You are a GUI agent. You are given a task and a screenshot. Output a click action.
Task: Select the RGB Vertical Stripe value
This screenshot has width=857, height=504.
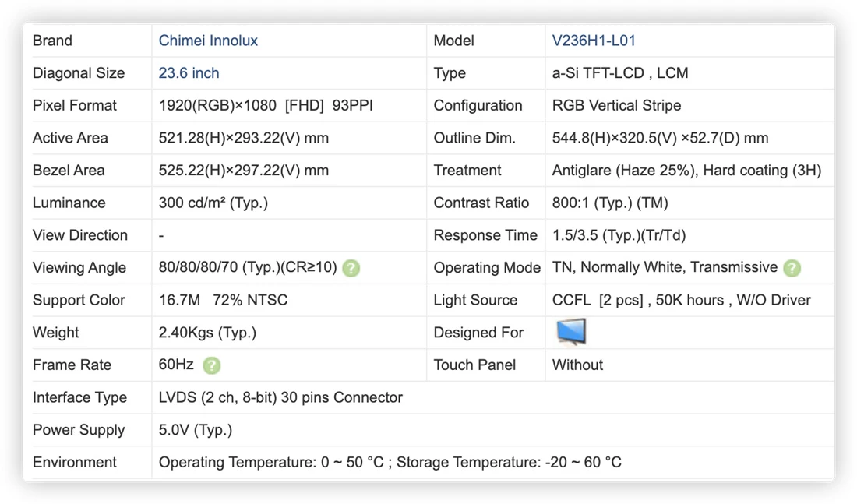616,105
